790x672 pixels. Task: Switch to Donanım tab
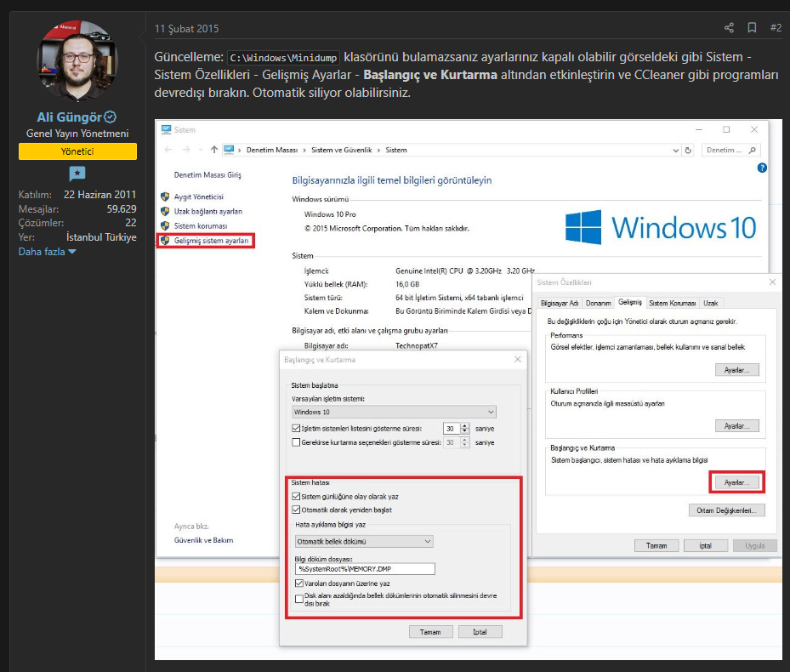[x=598, y=303]
